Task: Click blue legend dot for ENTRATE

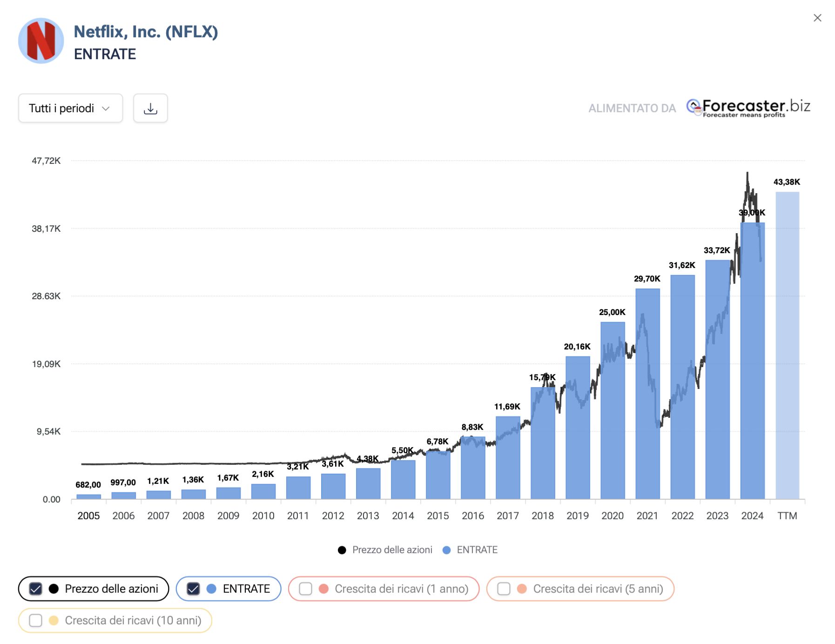Action: coord(446,550)
